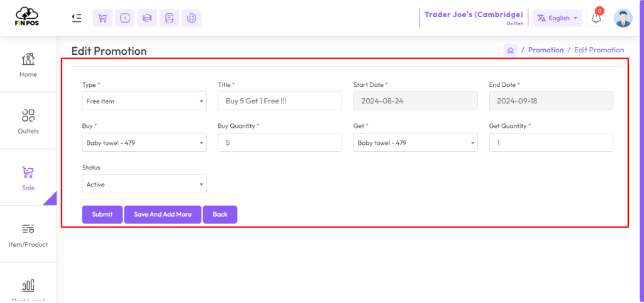Open the stacked layers shortcut icon

pyautogui.click(x=147, y=18)
